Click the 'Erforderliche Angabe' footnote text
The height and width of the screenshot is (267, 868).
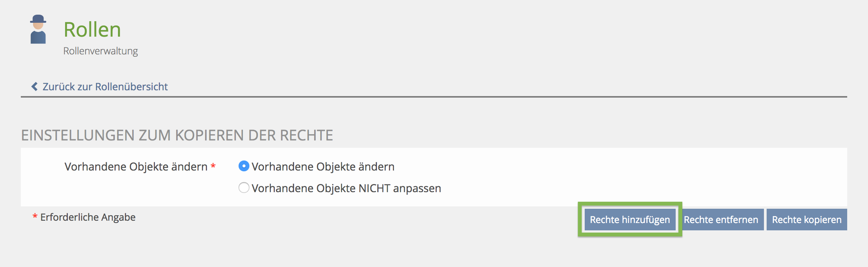pyautogui.click(x=88, y=217)
